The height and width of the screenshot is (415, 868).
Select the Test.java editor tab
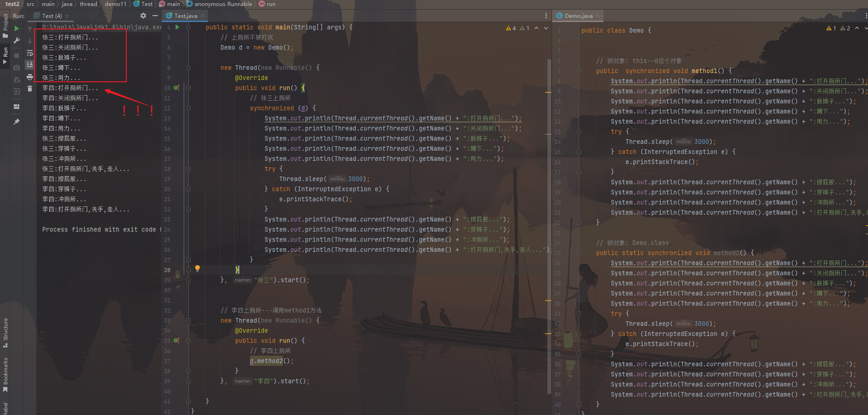pos(185,16)
